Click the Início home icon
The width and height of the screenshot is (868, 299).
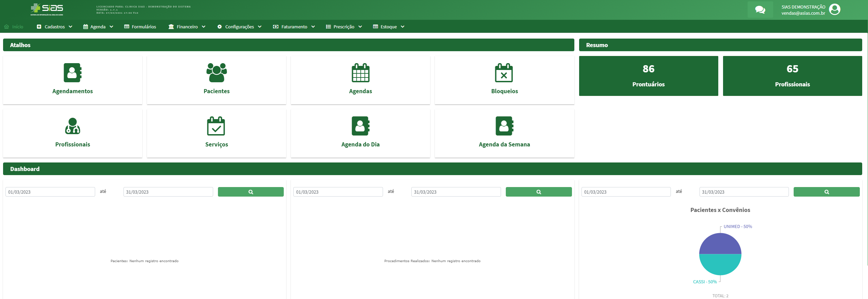point(6,27)
